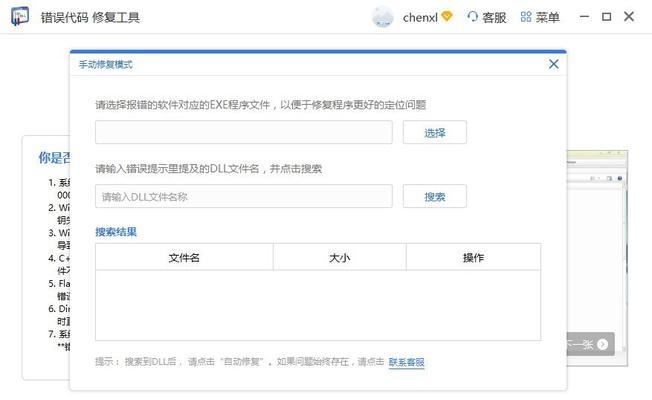Screen dimensions: 652x400
Task: Click the 大小 column header
Action: [340, 257]
